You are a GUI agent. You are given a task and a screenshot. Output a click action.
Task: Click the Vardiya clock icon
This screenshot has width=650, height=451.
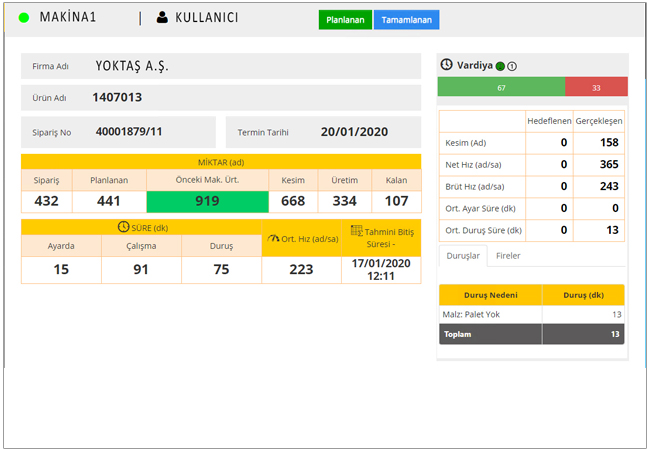447,65
